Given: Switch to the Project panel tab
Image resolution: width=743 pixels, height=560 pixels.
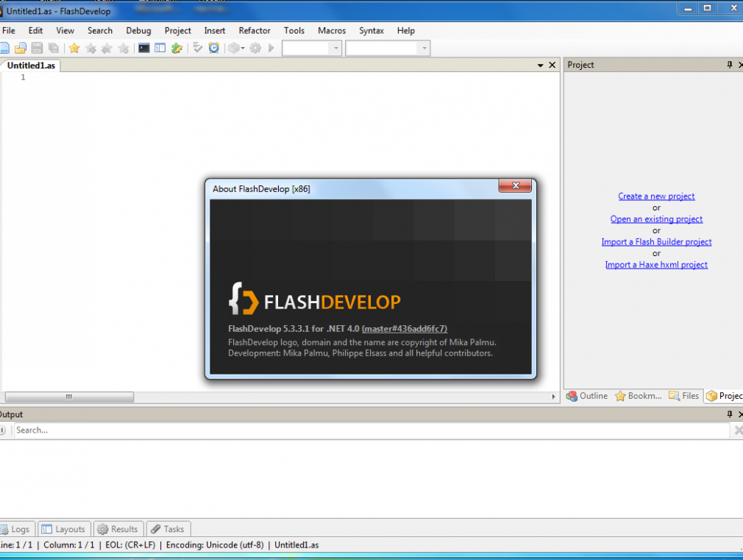Looking at the screenshot, I should pyautogui.click(x=724, y=396).
